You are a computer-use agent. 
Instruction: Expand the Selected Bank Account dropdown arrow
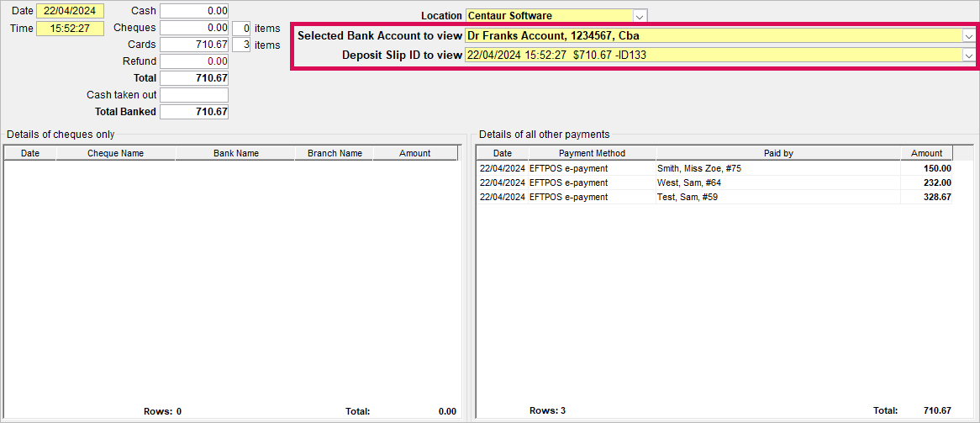tap(968, 35)
